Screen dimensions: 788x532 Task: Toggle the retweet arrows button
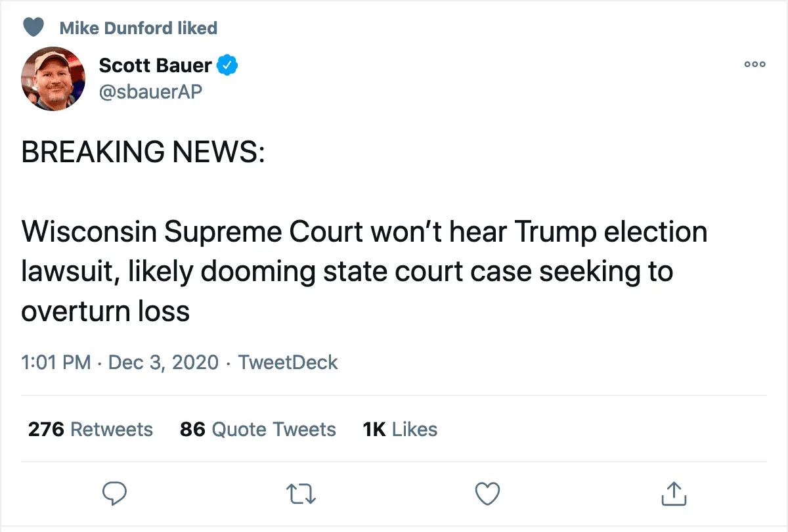[302, 494]
